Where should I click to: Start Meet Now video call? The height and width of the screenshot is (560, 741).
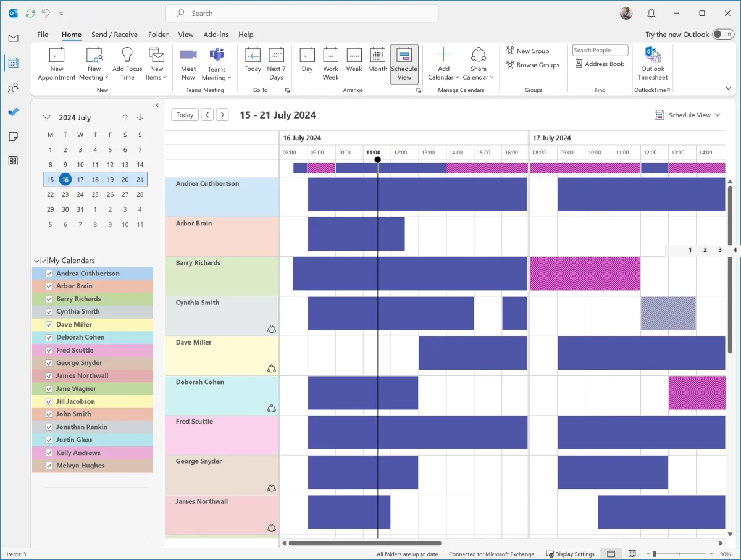[x=188, y=64]
